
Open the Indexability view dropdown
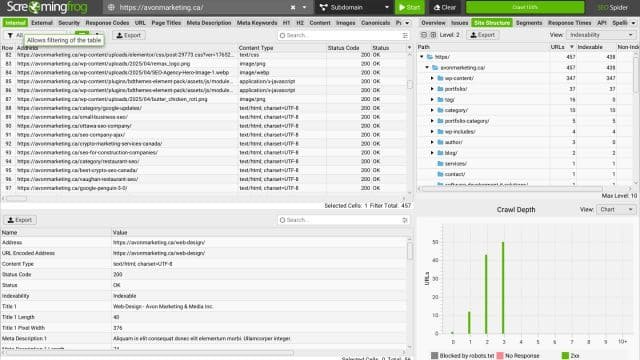(601, 35)
